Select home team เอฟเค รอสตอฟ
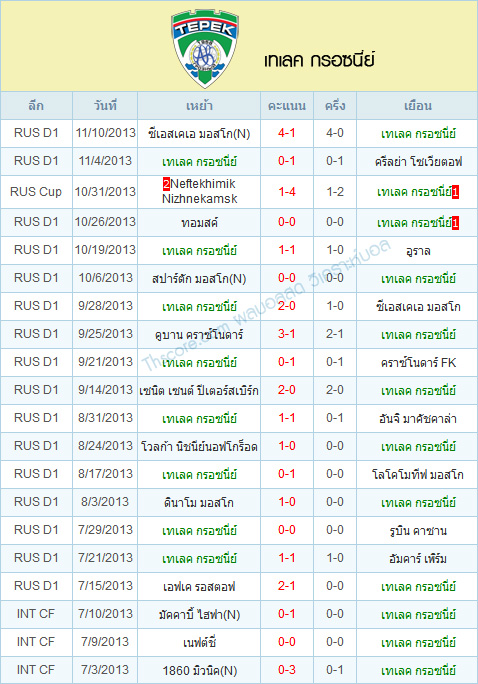Screen dimensions: 478x684 coord(199,586)
